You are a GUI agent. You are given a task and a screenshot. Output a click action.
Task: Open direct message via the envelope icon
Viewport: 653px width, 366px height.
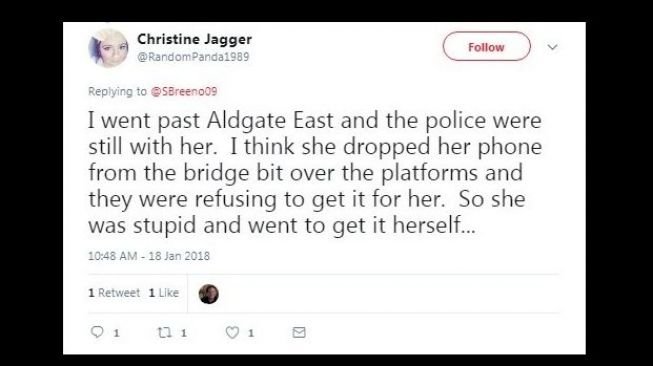pos(299,332)
